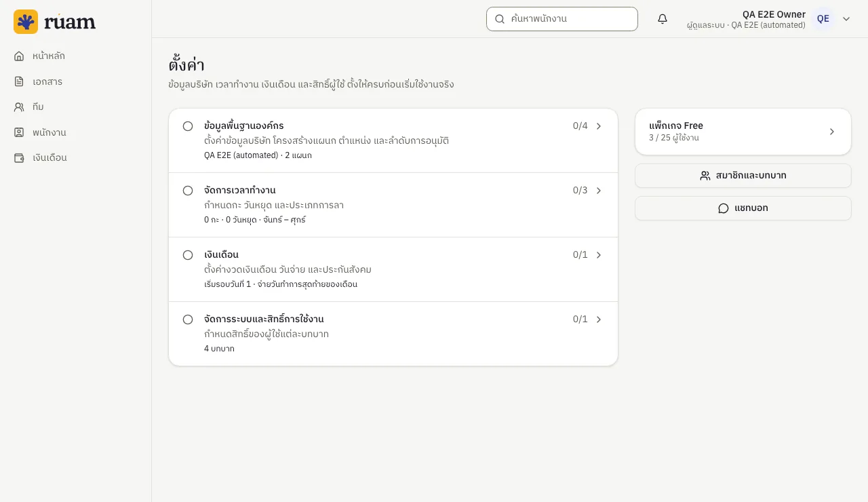Open เงินเดือน sidebar menu label

pyautogui.click(x=50, y=157)
